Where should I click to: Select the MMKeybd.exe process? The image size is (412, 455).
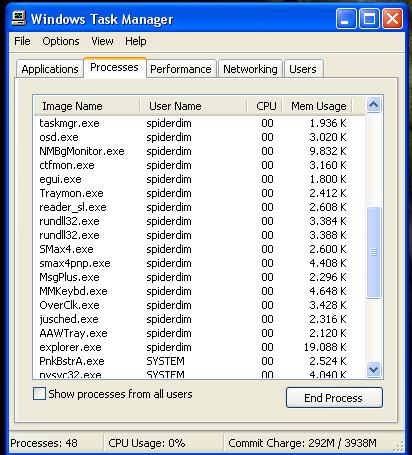point(199,291)
